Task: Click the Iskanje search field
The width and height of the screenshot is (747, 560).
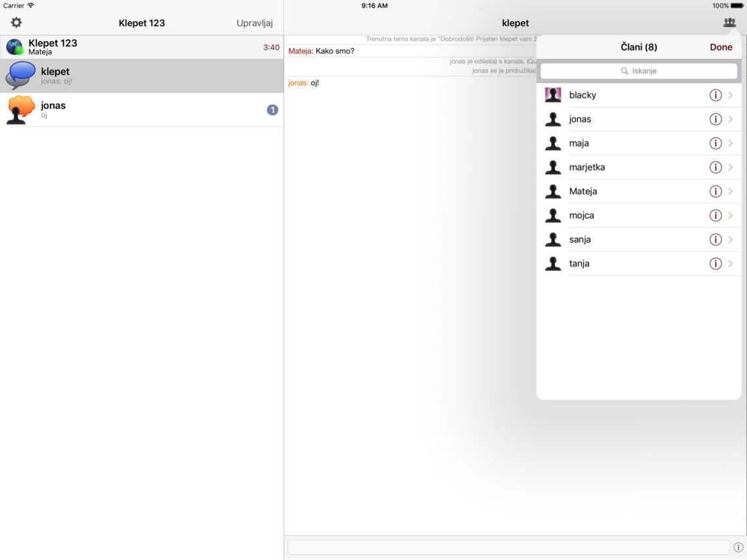Action: click(x=639, y=71)
